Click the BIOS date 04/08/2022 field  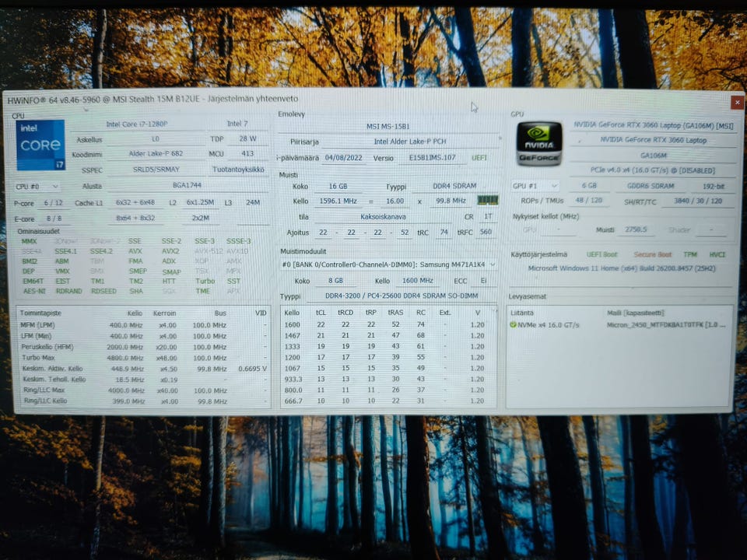point(343,158)
